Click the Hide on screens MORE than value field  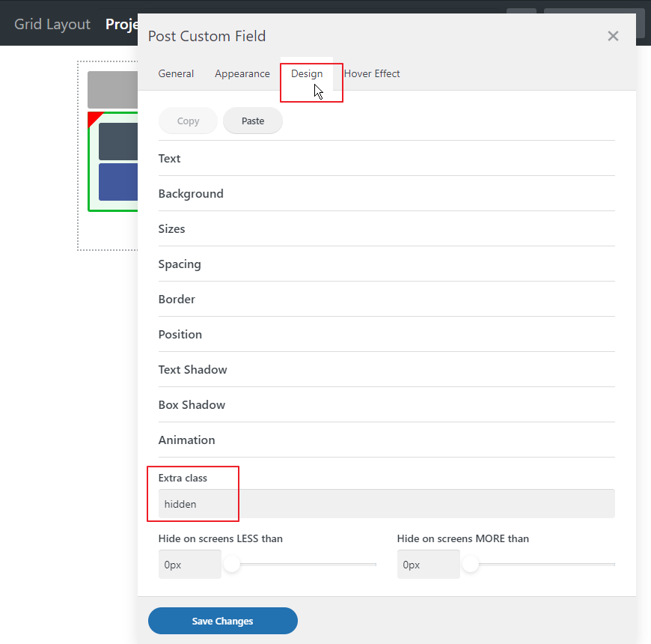(429, 565)
